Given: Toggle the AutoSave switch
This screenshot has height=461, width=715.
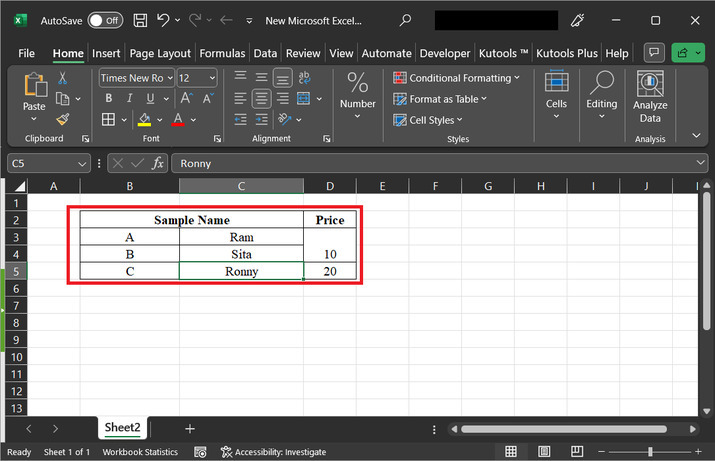Looking at the screenshot, I should [x=104, y=20].
